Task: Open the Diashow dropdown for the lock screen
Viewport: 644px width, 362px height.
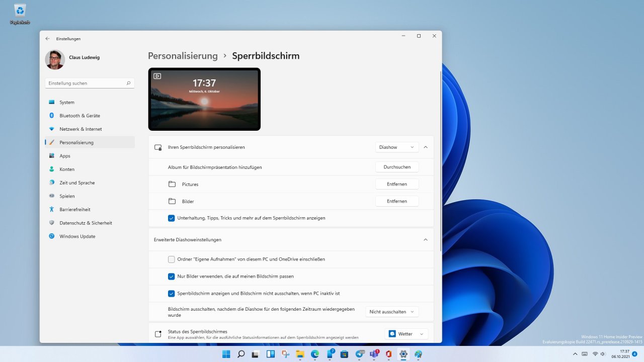Action: 397,147
